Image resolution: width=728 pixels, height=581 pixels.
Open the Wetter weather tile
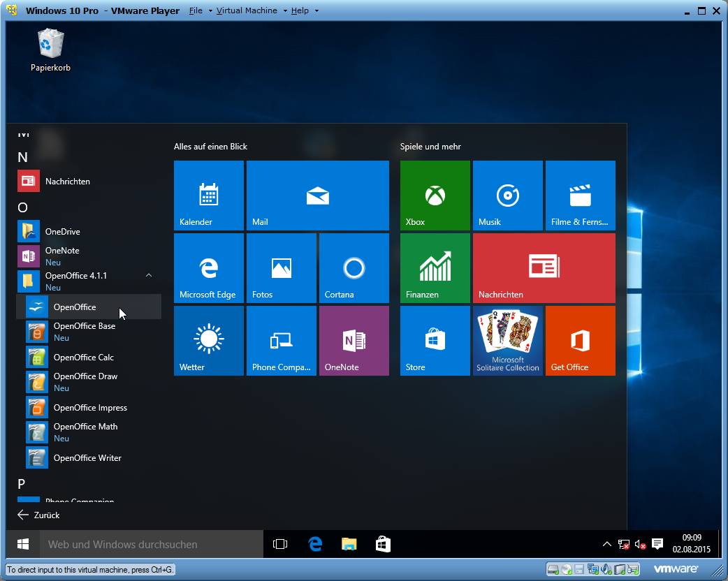click(x=208, y=341)
